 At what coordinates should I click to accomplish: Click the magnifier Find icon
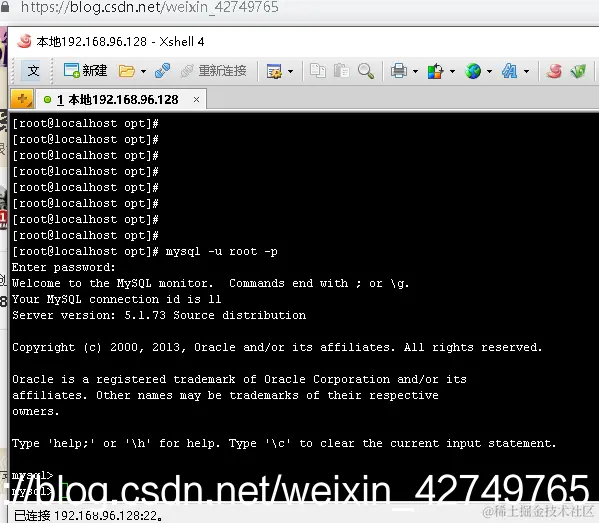[x=366, y=71]
